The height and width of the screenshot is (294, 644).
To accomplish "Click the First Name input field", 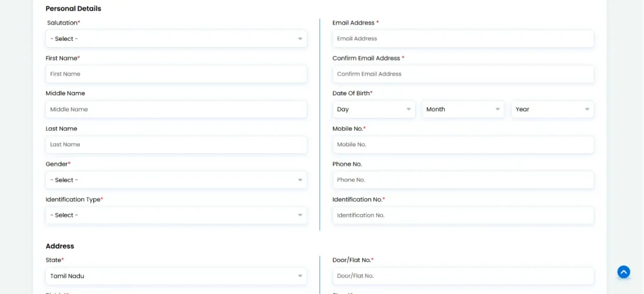I will 176,74.
